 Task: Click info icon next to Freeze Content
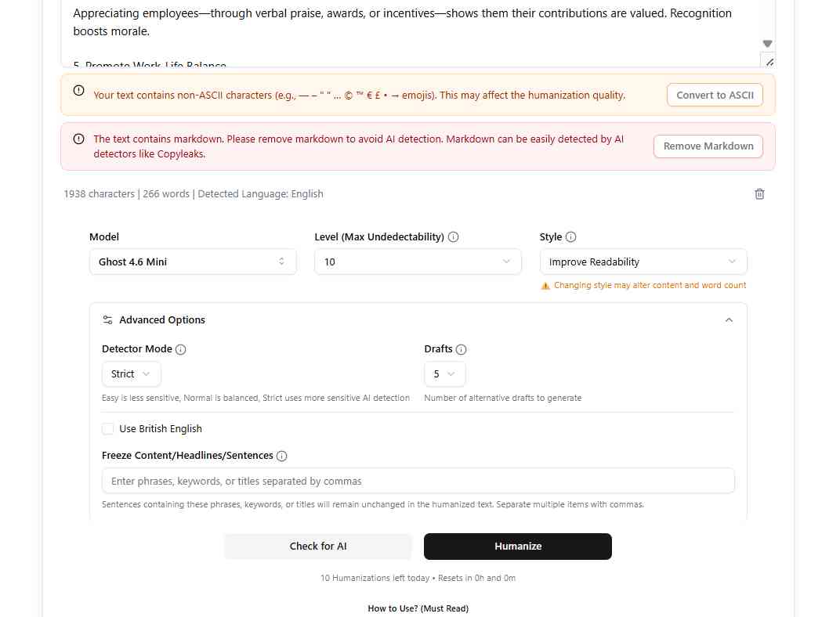click(282, 456)
